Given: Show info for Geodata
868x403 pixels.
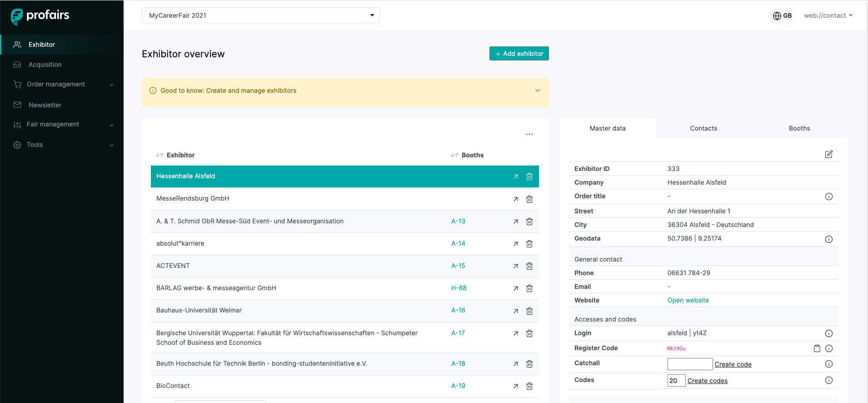Looking at the screenshot, I should [x=829, y=239].
